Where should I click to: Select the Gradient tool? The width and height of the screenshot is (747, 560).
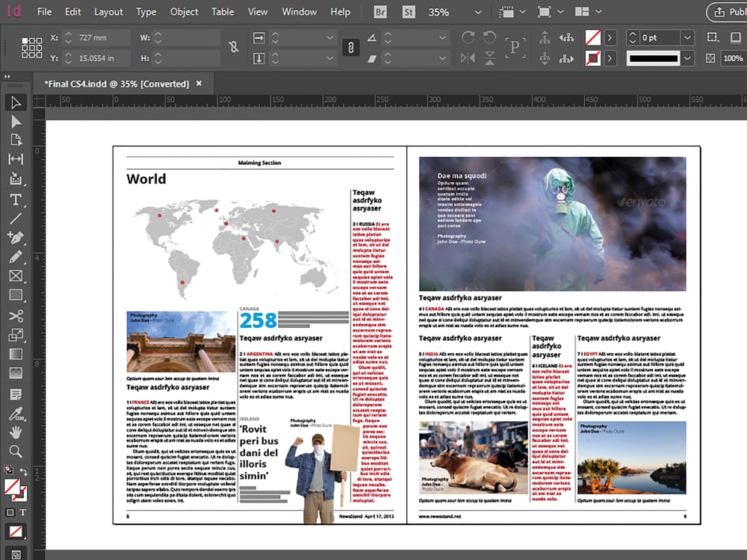(x=16, y=355)
